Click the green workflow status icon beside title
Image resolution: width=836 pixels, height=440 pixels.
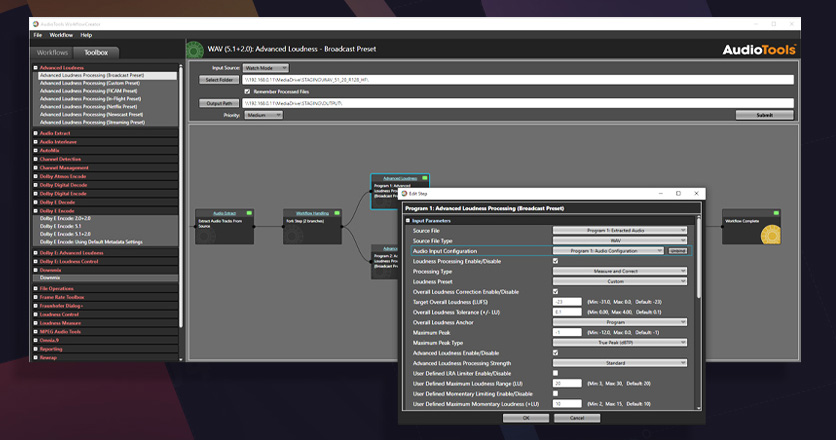[195, 50]
